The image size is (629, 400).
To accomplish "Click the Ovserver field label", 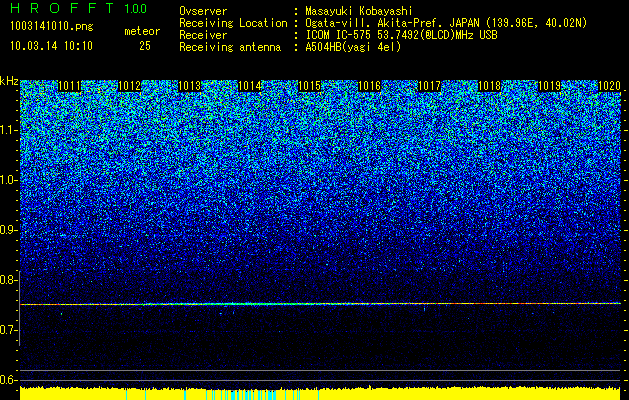I will [203, 11].
